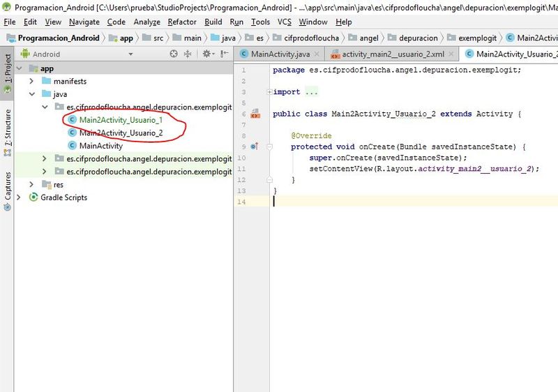
Task: Expand the folded import block
Action: pos(269,92)
